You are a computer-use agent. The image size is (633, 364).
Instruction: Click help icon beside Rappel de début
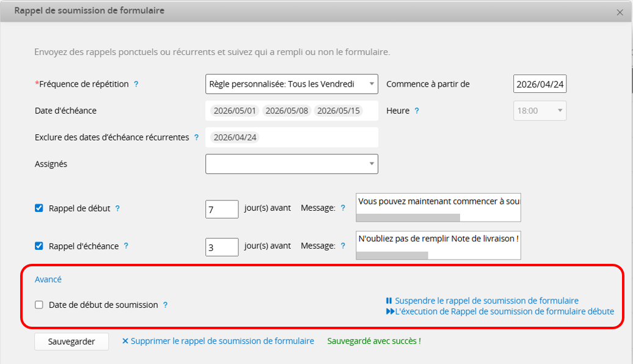117,208
